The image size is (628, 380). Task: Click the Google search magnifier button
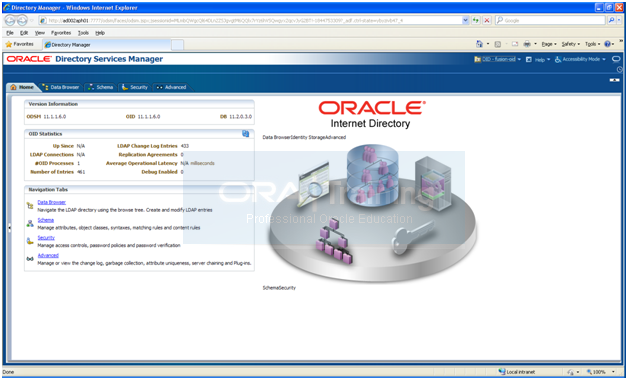611,20
